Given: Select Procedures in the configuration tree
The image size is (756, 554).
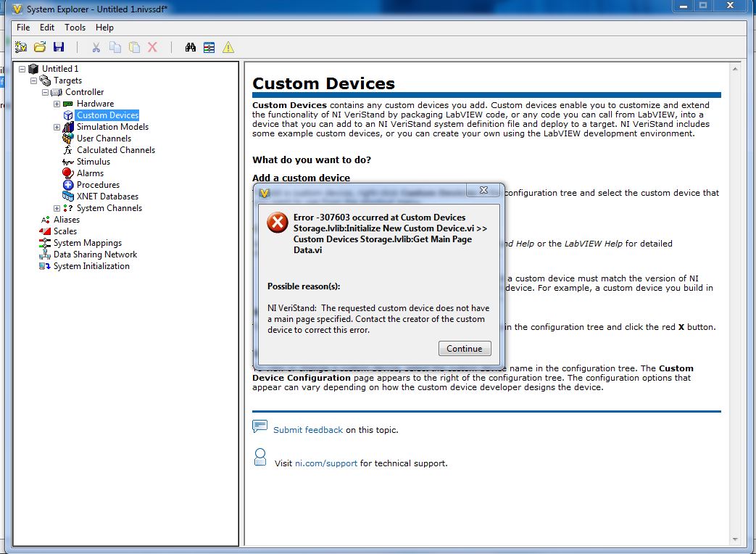Looking at the screenshot, I should tap(99, 185).
